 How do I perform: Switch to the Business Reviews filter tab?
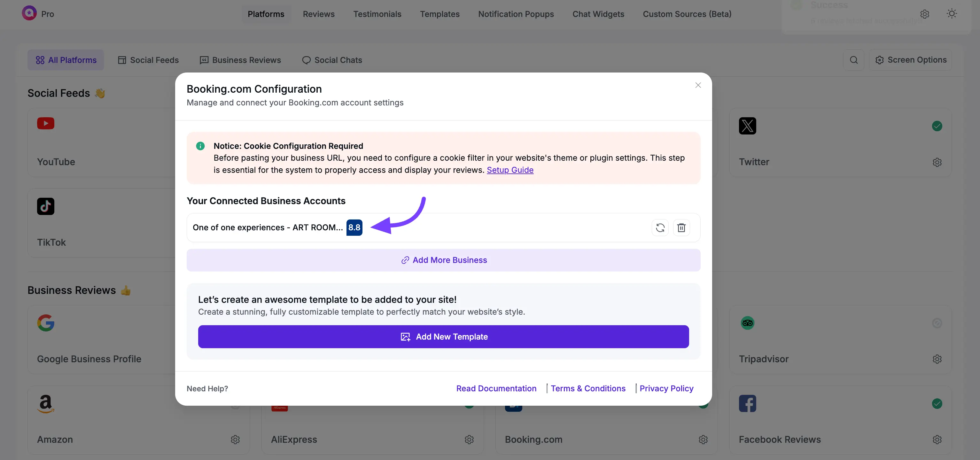240,60
